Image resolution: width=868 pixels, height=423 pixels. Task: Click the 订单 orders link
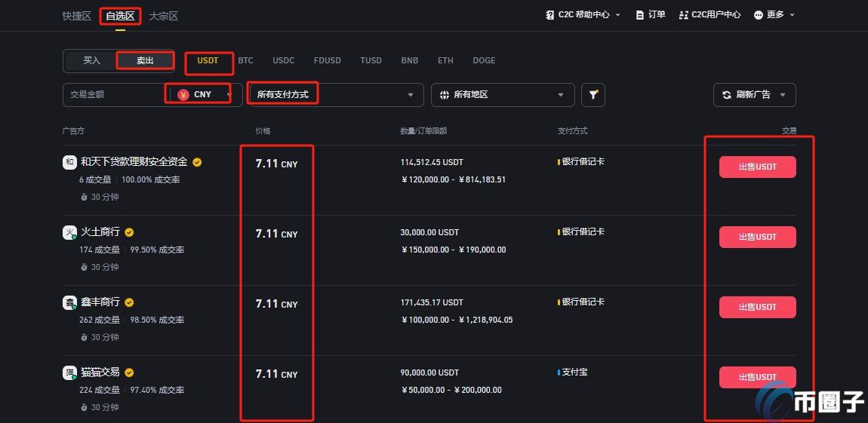tap(657, 15)
